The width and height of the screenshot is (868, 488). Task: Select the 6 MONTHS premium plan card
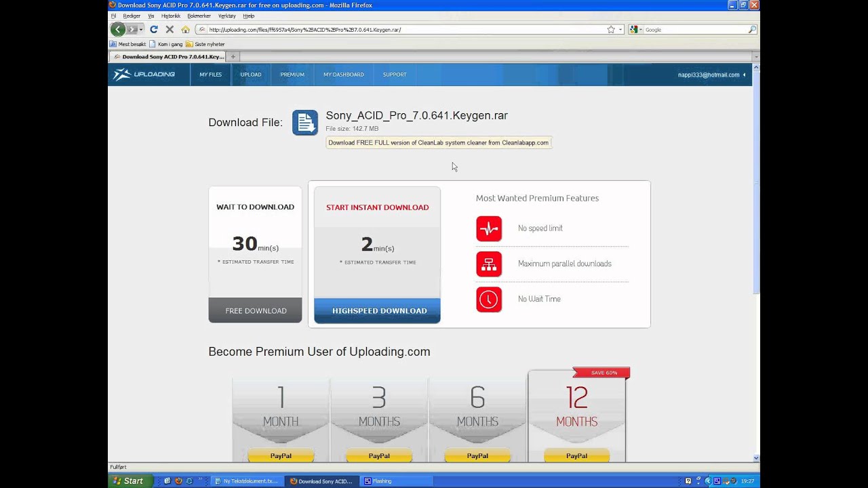point(477,420)
